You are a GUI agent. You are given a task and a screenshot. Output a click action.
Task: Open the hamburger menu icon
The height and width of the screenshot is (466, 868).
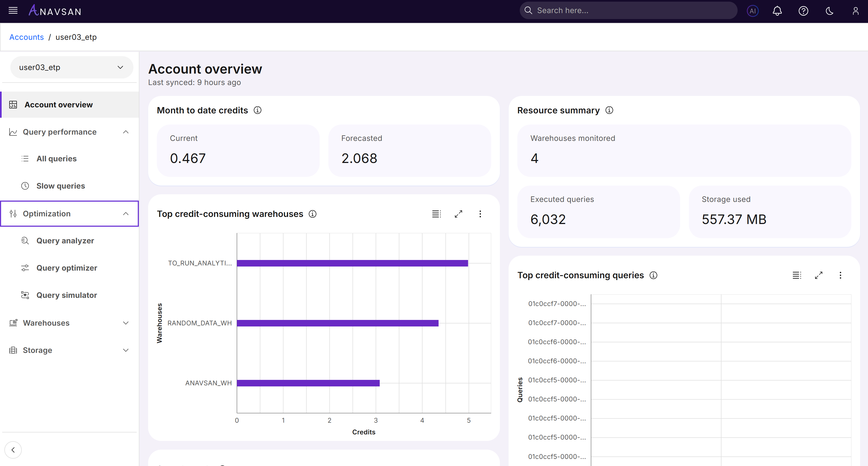tap(13, 10)
